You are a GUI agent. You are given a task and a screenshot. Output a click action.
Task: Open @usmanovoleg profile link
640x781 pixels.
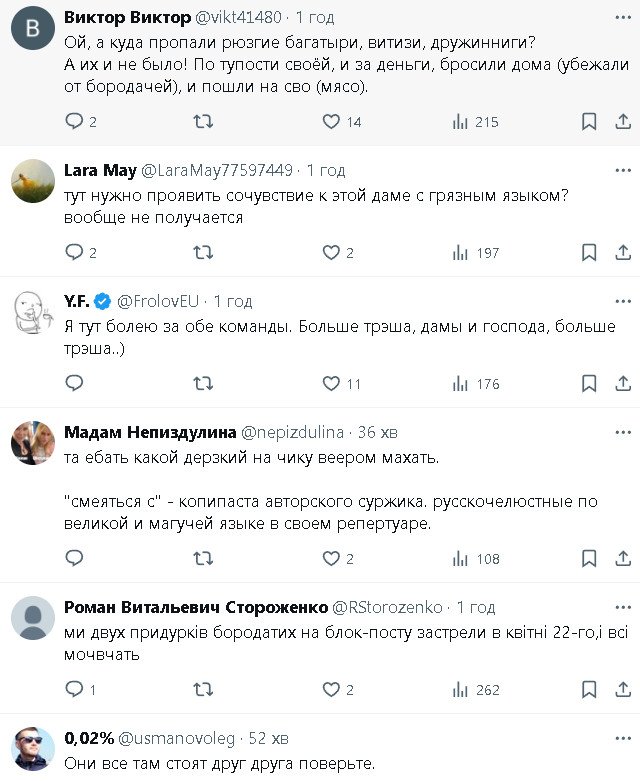179,738
